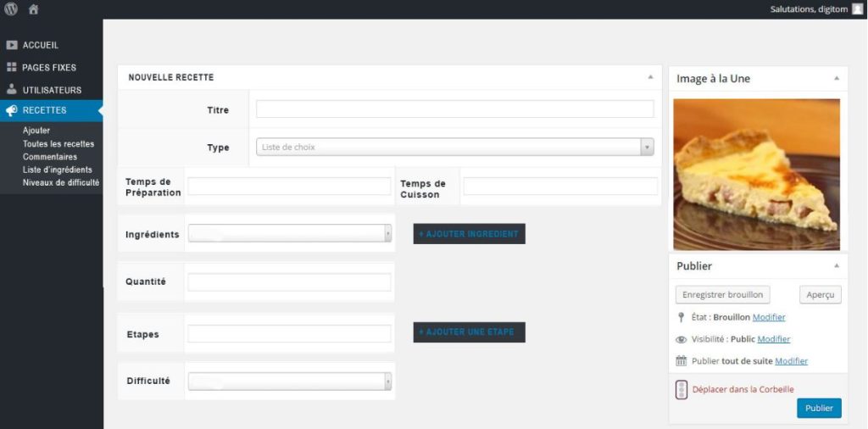The width and height of the screenshot is (868, 429).
Task: Click the digitom user avatar icon
Action: tap(857, 9)
